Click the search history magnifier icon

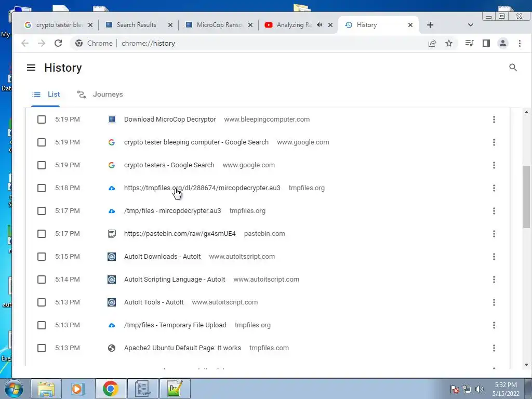click(513, 68)
